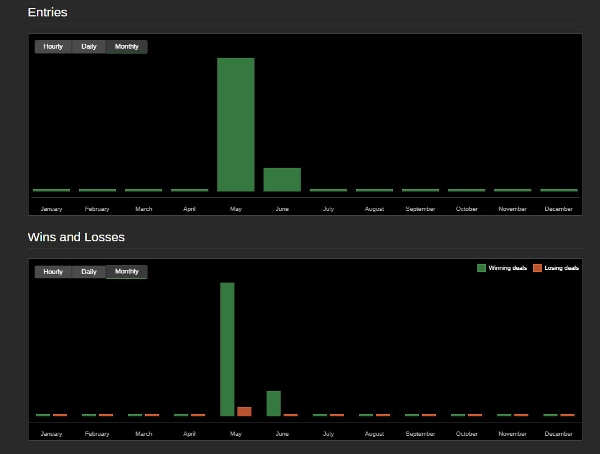Click the January bar in Entries chart
The image size is (600, 454).
pos(51,190)
